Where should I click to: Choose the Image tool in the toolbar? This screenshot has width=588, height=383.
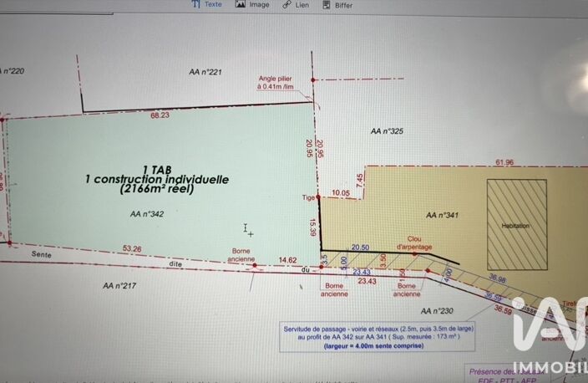click(252, 4)
